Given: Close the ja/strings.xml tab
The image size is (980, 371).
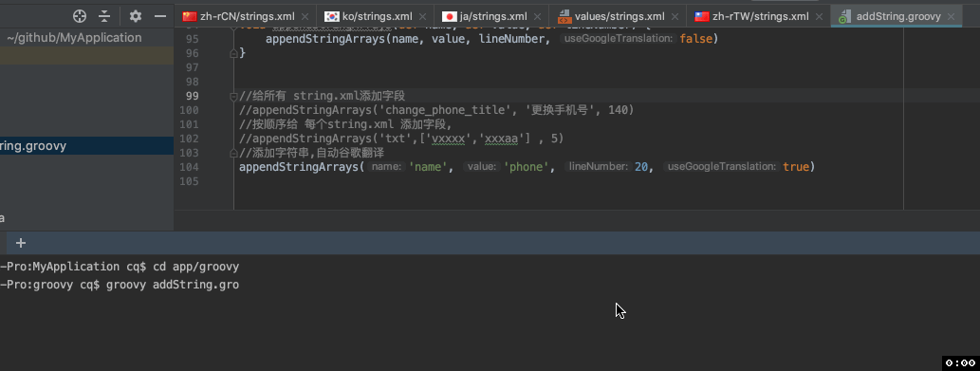Looking at the screenshot, I should pyautogui.click(x=537, y=17).
